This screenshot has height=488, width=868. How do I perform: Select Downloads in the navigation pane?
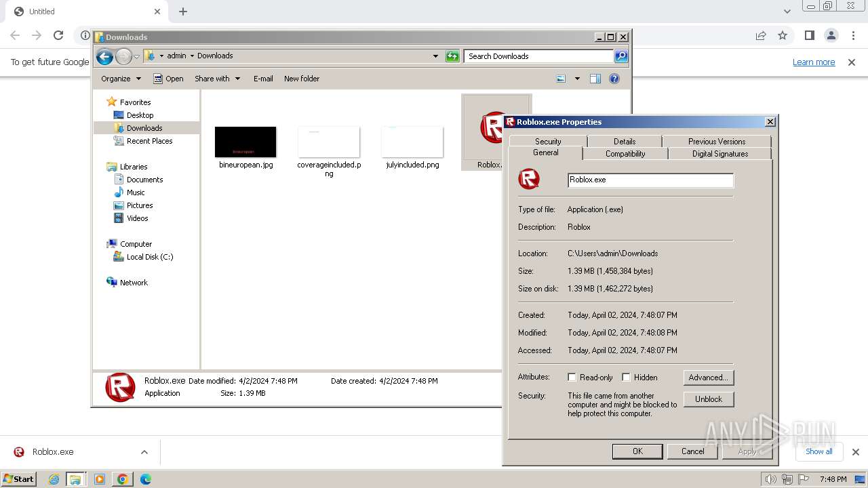click(x=138, y=128)
